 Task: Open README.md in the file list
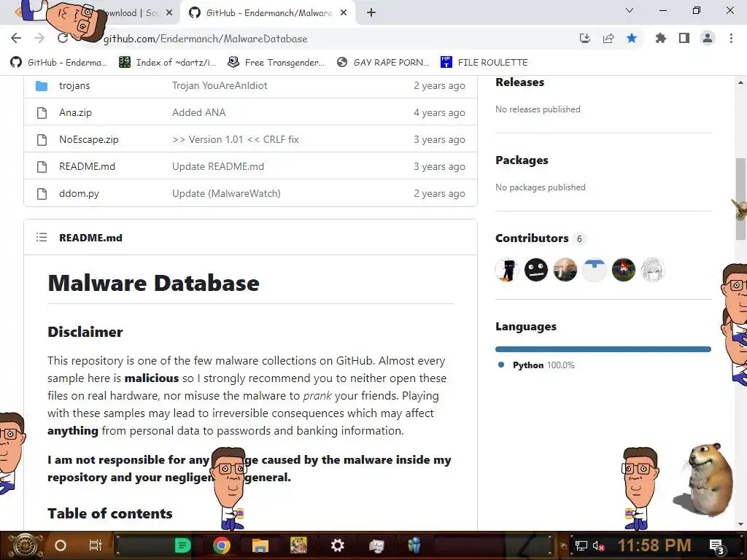coord(88,167)
